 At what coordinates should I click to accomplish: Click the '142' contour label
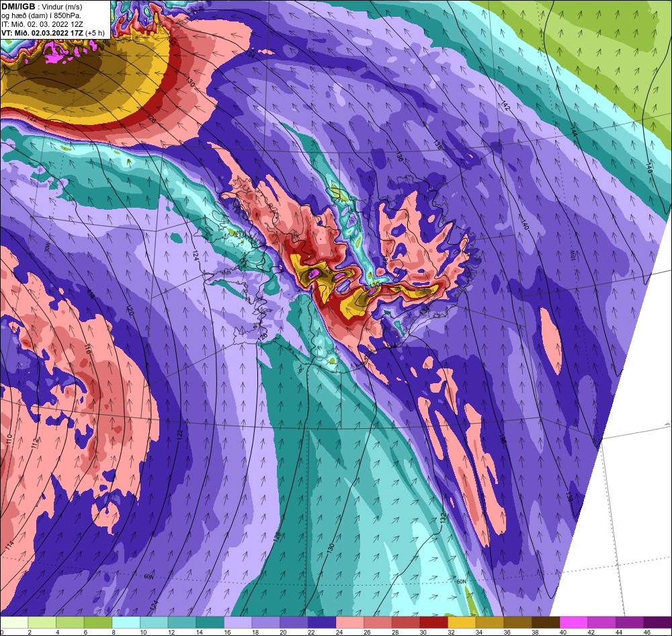click(506, 106)
